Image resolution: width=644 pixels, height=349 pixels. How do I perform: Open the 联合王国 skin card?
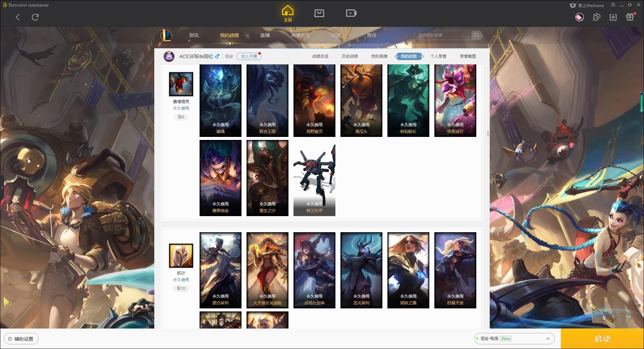click(267, 101)
